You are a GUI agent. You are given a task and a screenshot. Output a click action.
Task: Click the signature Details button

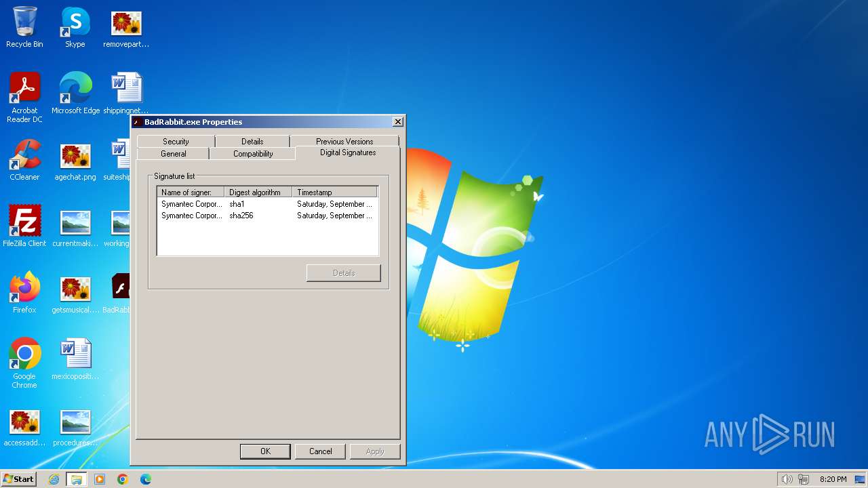click(344, 273)
